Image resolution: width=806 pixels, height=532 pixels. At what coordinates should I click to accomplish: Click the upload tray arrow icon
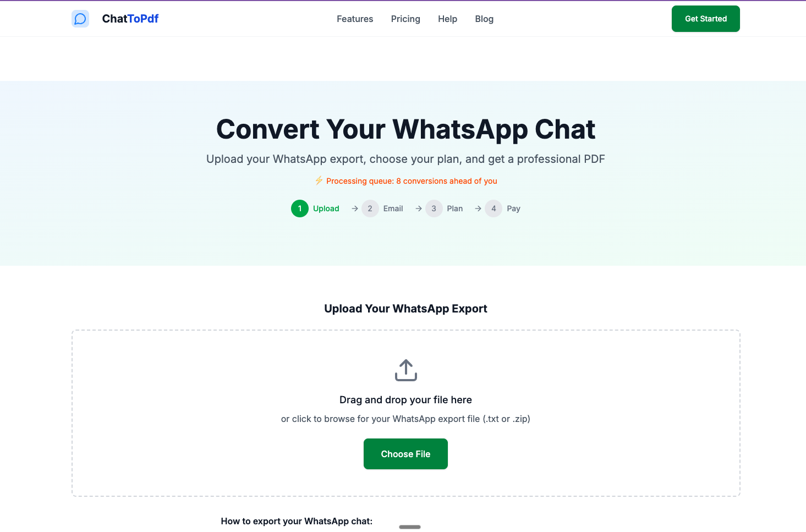click(x=406, y=370)
